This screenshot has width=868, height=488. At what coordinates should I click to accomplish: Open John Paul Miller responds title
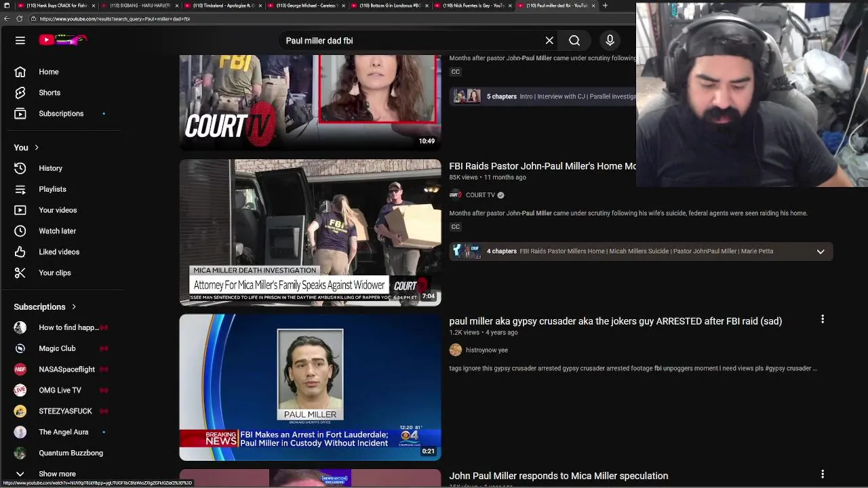[558, 476]
